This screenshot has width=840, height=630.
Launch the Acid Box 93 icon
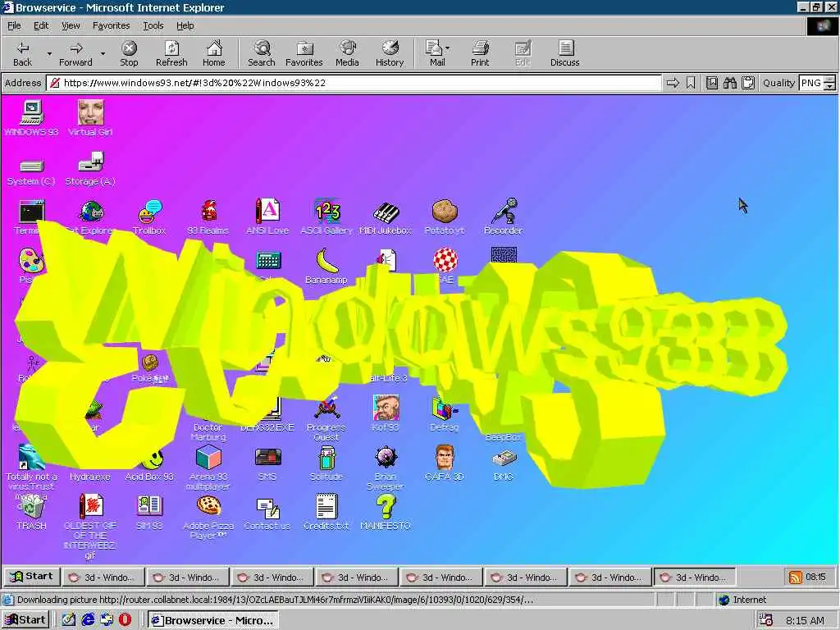(x=149, y=463)
